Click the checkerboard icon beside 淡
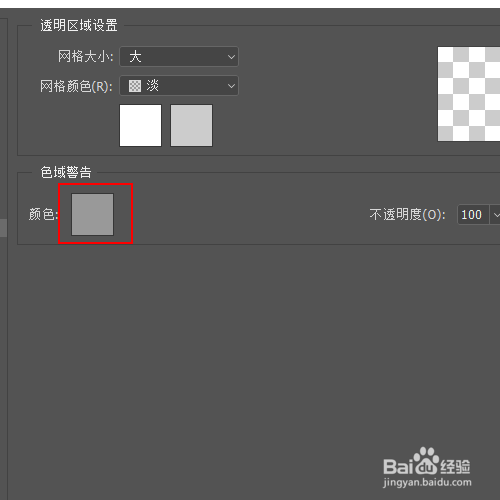Screen dimensions: 500x500 coord(135,86)
